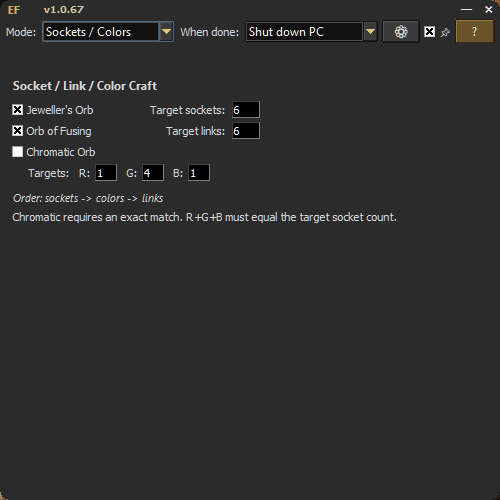500x500 pixels.
Task: Focus the Target sockets input field
Action: pyautogui.click(x=246, y=110)
